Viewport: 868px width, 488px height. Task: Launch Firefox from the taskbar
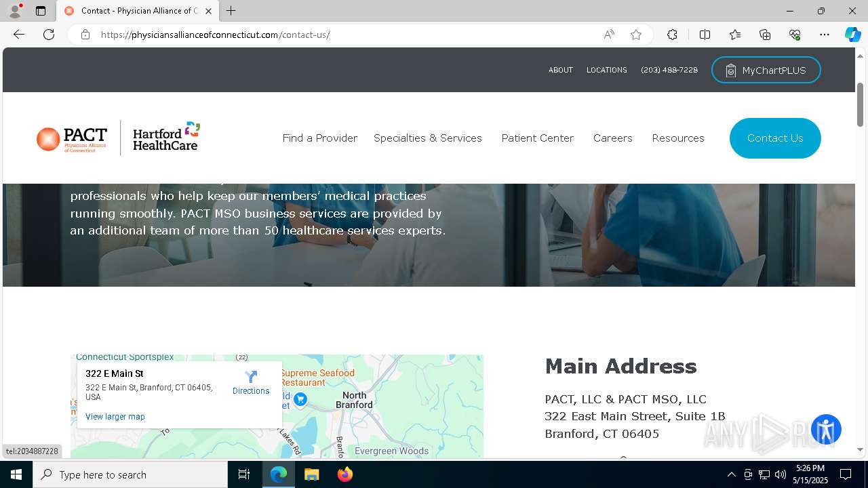pos(344,474)
